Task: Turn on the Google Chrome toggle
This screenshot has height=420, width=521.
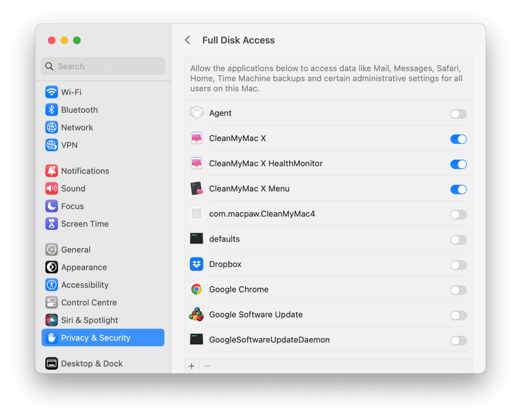Action: tap(458, 290)
